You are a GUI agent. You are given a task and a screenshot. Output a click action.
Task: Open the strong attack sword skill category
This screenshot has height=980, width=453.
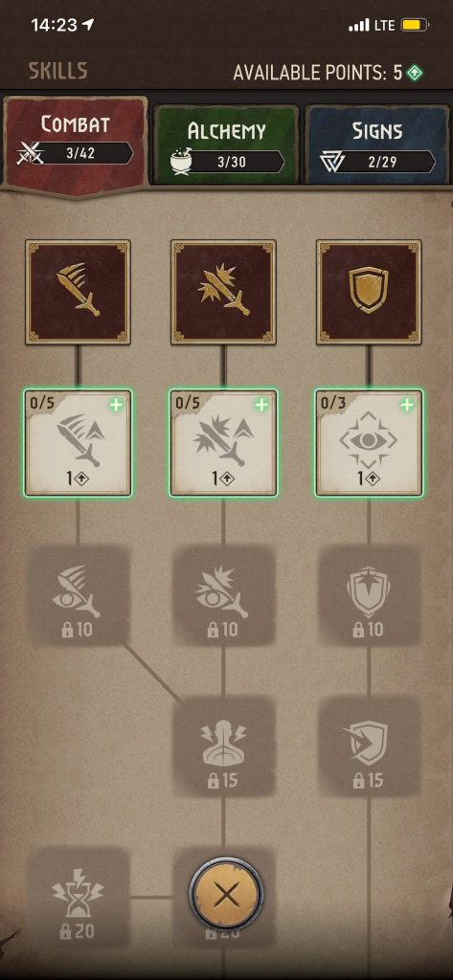click(223, 293)
